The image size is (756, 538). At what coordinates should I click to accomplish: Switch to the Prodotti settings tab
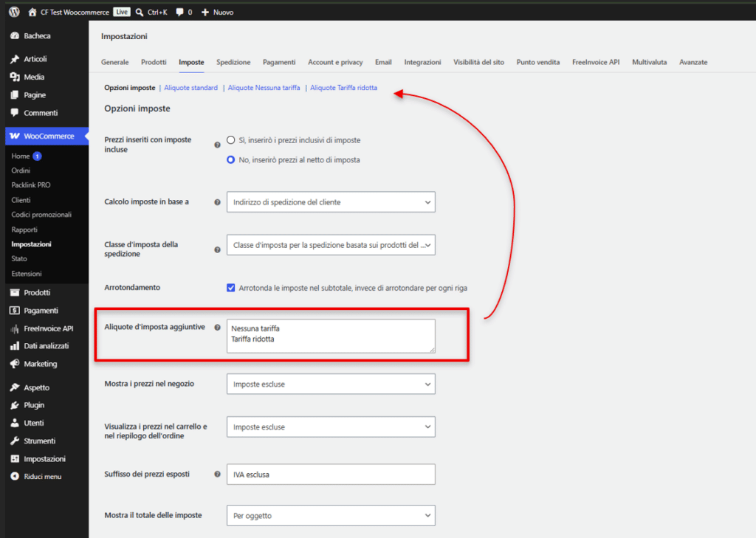[x=154, y=62]
